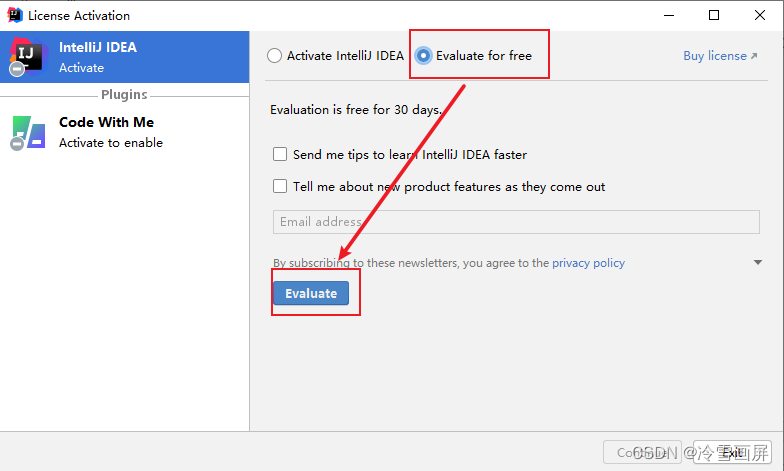Expand the newsletter privacy details arrow
Viewport: 784px width, 471px height.
758,262
